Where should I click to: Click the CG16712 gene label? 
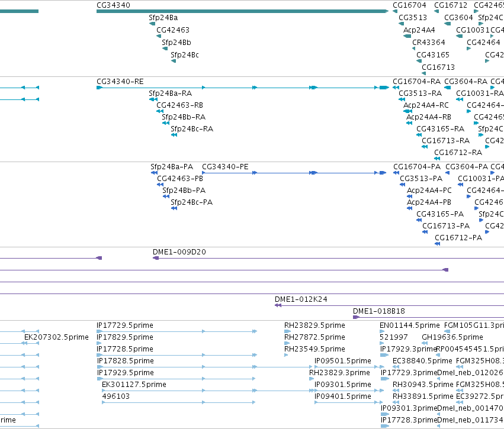tap(451, 5)
